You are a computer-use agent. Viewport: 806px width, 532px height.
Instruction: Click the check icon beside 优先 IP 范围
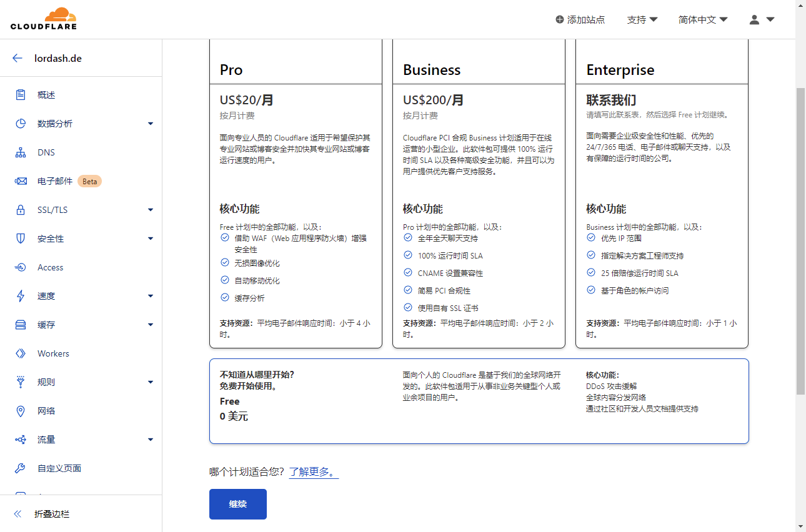point(591,237)
